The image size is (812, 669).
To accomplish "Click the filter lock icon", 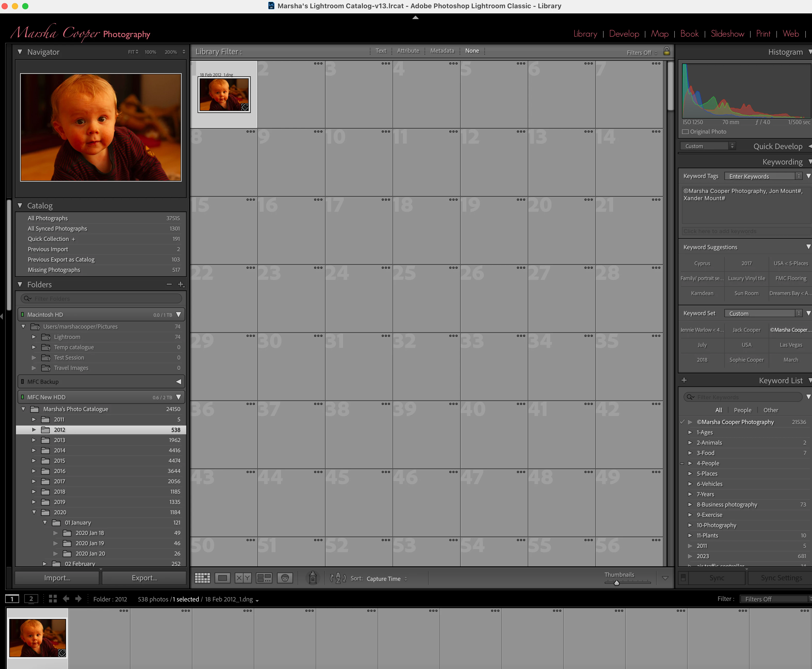I will tap(666, 51).
